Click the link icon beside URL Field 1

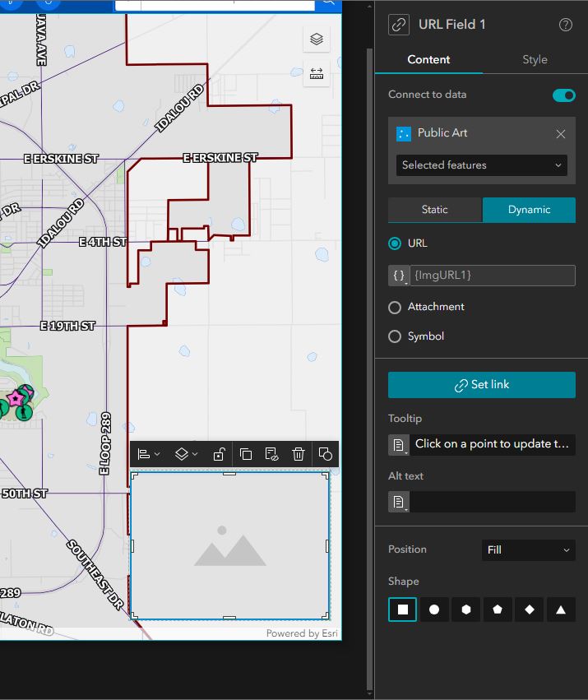pos(399,25)
